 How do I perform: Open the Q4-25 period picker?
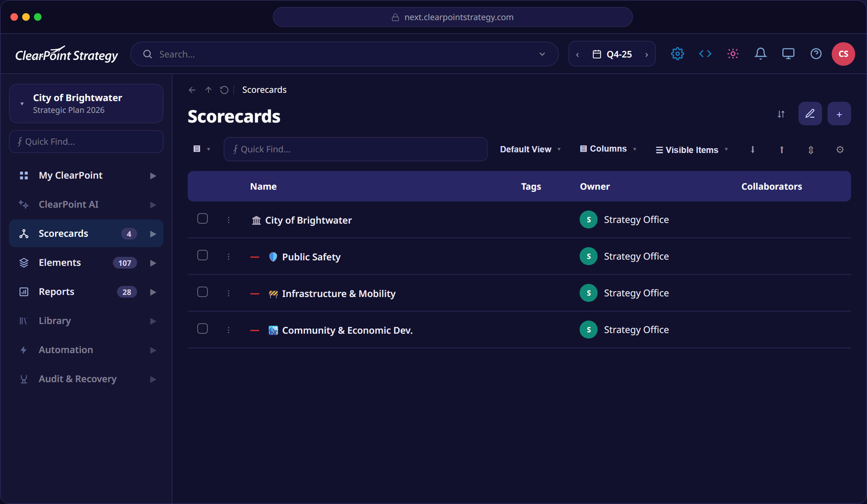point(612,54)
